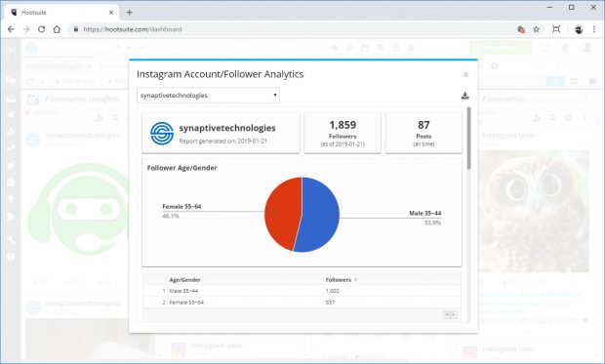Sort table by Age/Gender column header
This screenshot has width=605, height=364.
pyautogui.click(x=184, y=280)
